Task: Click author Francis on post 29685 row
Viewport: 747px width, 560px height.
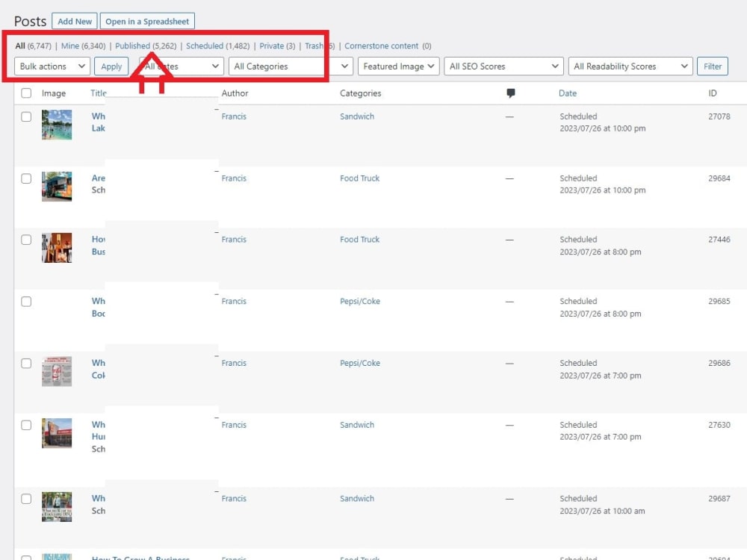Action: tap(234, 301)
